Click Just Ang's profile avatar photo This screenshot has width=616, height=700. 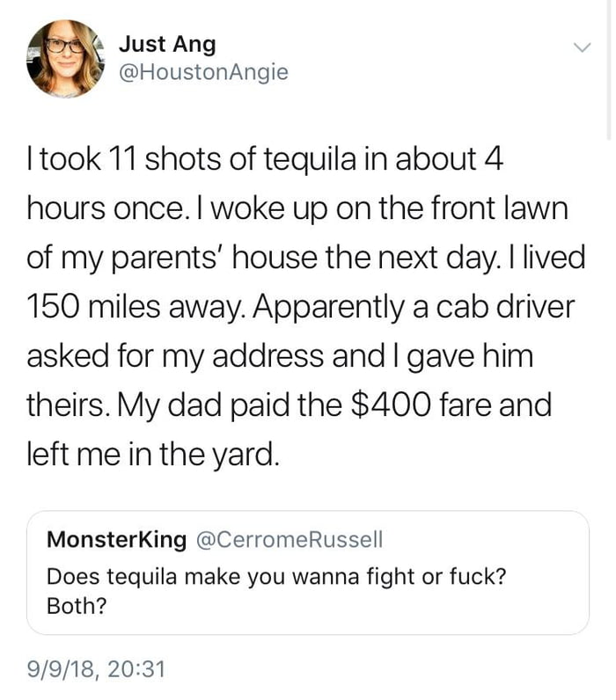pos(62,58)
